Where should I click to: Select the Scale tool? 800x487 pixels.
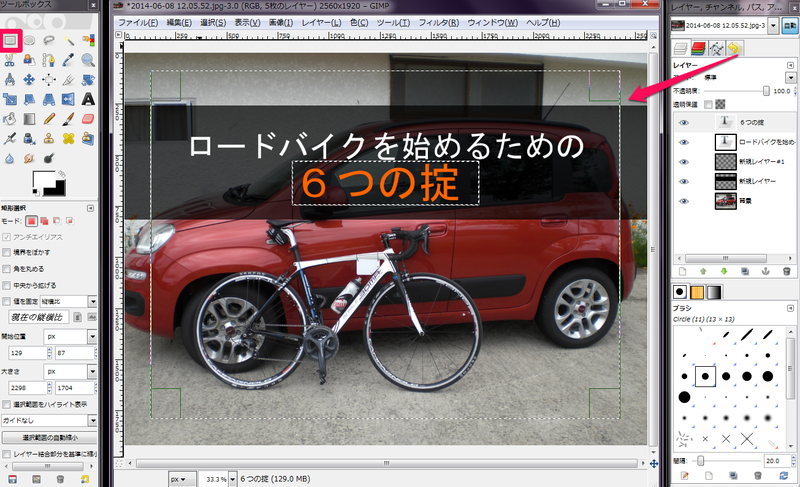tap(9, 99)
